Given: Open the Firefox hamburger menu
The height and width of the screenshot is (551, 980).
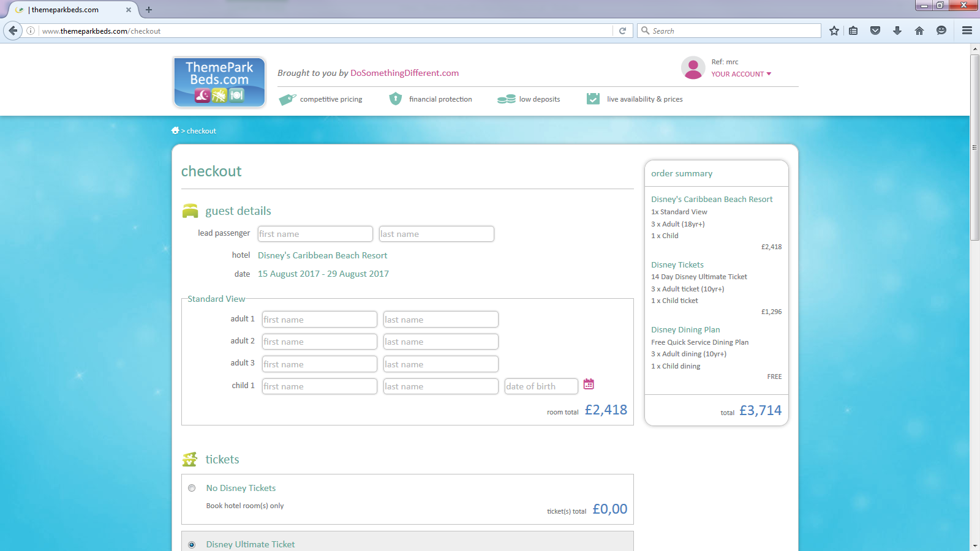Looking at the screenshot, I should tap(967, 31).
